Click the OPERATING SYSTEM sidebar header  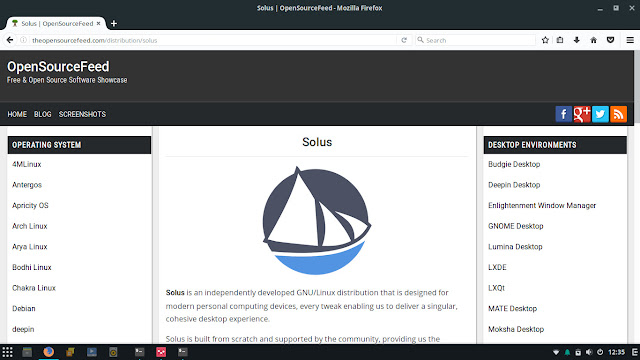(x=79, y=145)
